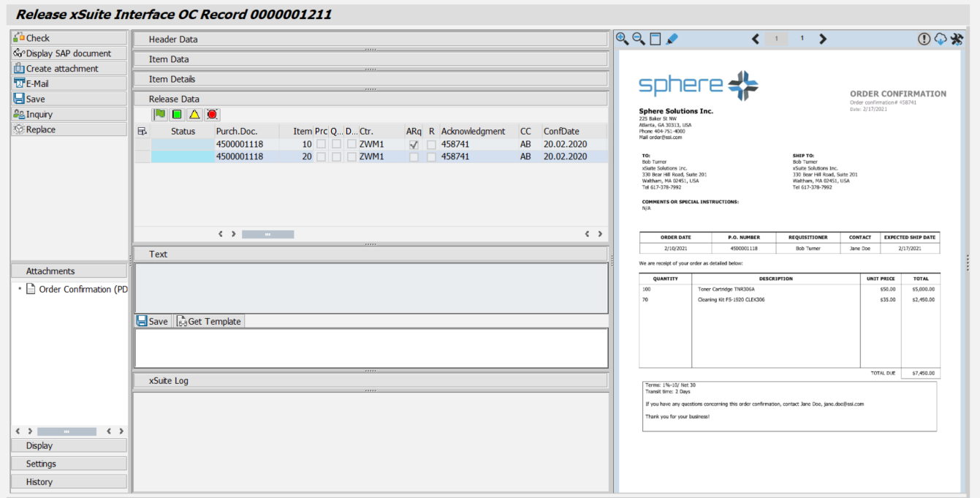Click the red stop light status icon
The height and width of the screenshot is (498, 980).
212,114
